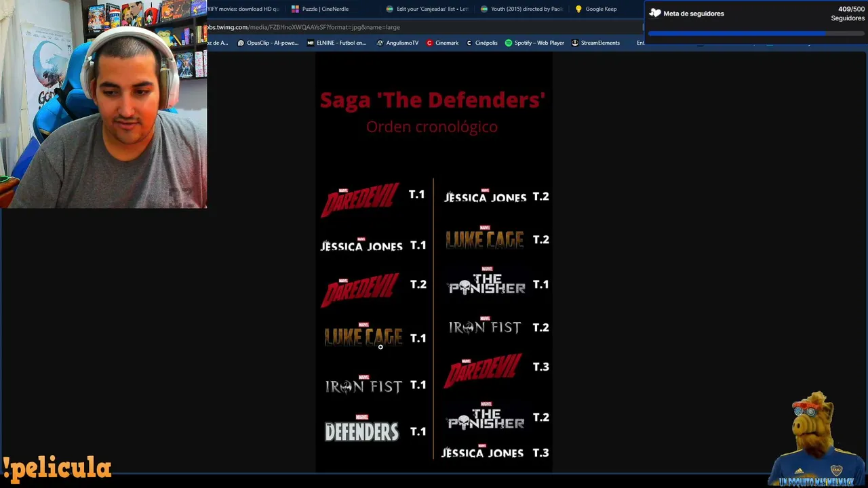The height and width of the screenshot is (488, 868).
Task: Click the URL address bar
Action: pyautogui.click(x=424, y=27)
